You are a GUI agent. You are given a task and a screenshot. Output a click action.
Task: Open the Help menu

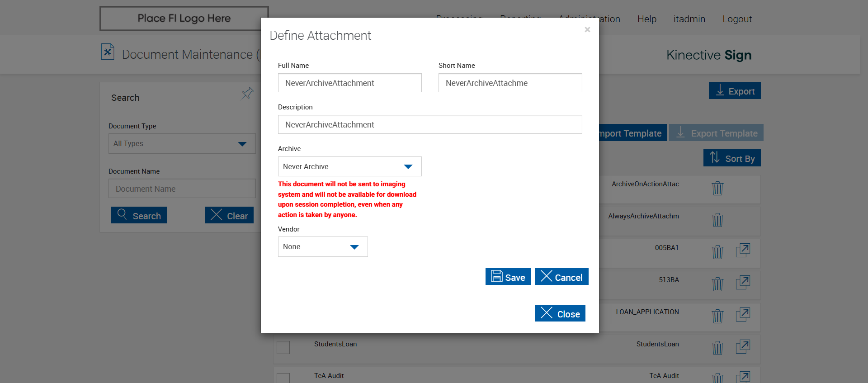point(646,19)
